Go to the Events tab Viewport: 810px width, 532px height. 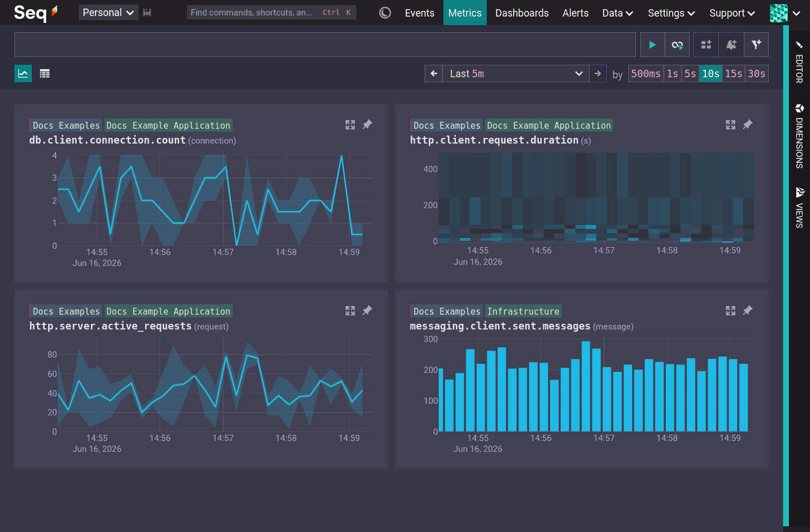(x=419, y=13)
